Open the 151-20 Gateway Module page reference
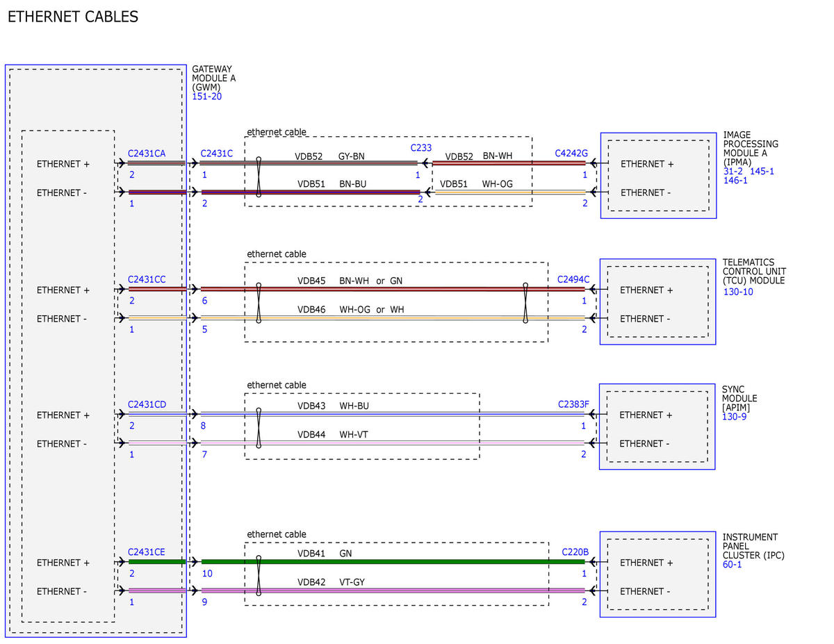Viewport: 834px width, 644px height. pos(206,97)
